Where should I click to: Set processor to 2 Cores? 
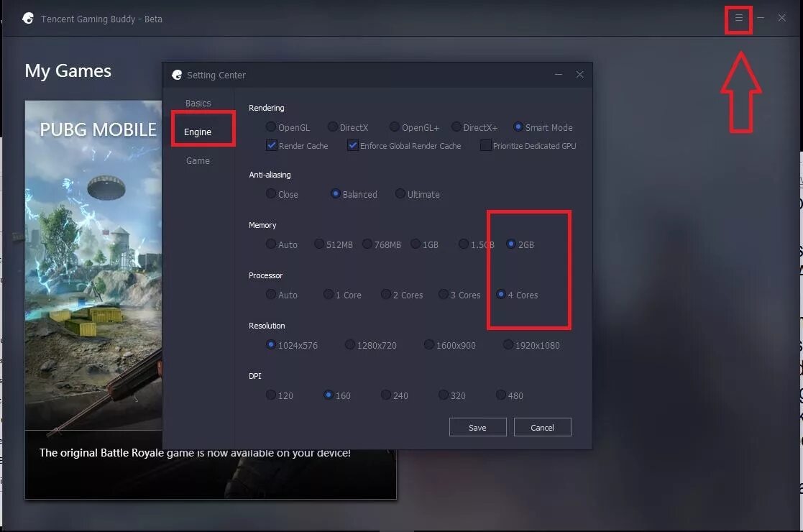pos(385,295)
